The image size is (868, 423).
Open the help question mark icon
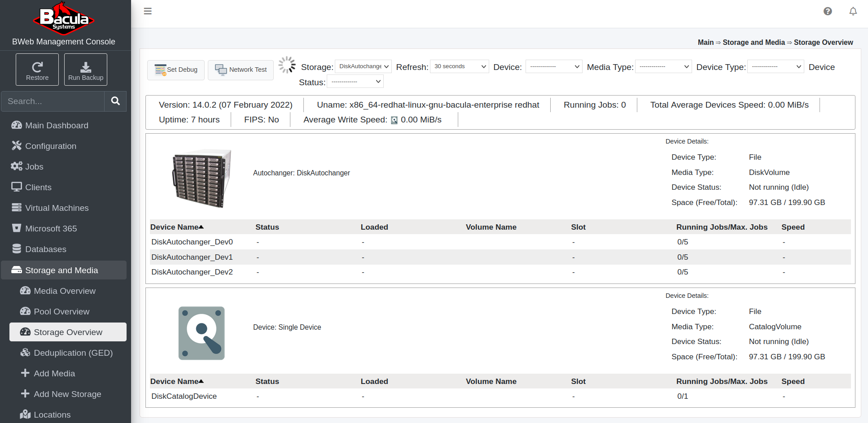click(x=828, y=11)
